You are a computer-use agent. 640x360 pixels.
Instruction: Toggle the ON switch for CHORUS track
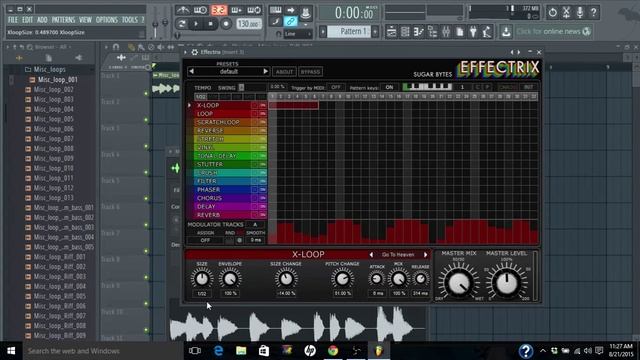(x=262, y=198)
